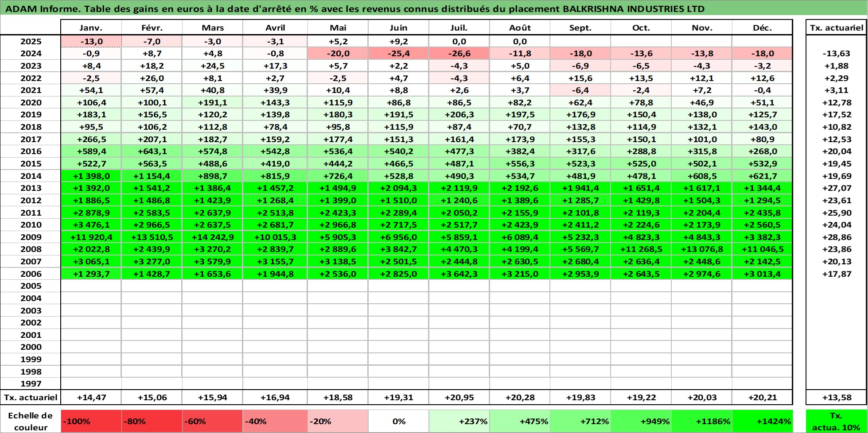Click the -80% color scale swatch
The height and width of the screenshot is (433, 868).
[x=152, y=421]
